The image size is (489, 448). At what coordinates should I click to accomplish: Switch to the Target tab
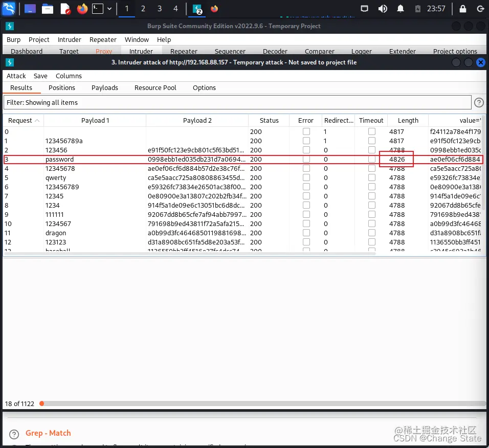[69, 51]
